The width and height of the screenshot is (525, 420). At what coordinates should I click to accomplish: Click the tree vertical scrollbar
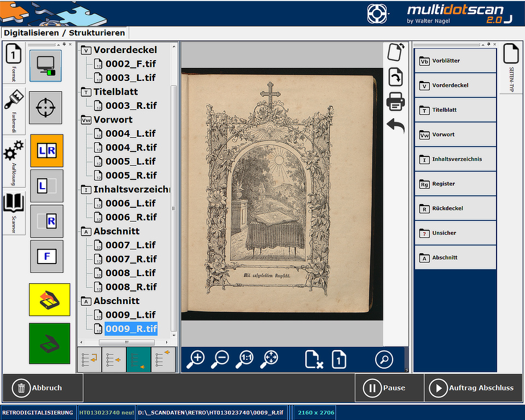[x=174, y=208]
